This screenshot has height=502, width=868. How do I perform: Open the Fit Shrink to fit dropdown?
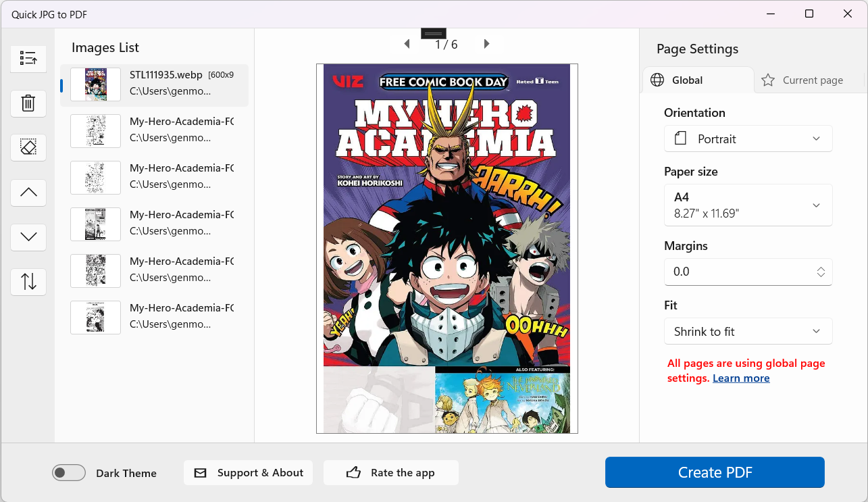(x=748, y=332)
